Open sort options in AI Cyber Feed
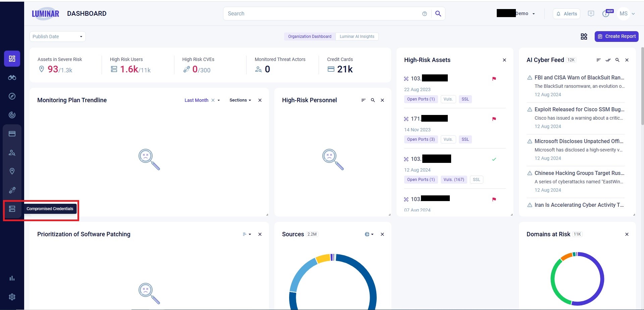This screenshot has width=644, height=310. (598, 60)
